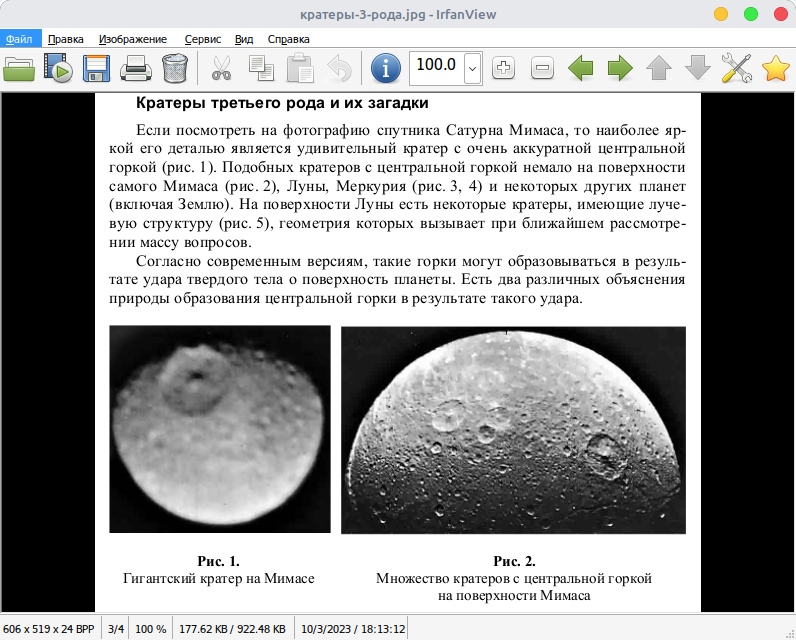
Task: Click the 606 x 519 x 24 BPP status entry
Action: click(x=49, y=629)
